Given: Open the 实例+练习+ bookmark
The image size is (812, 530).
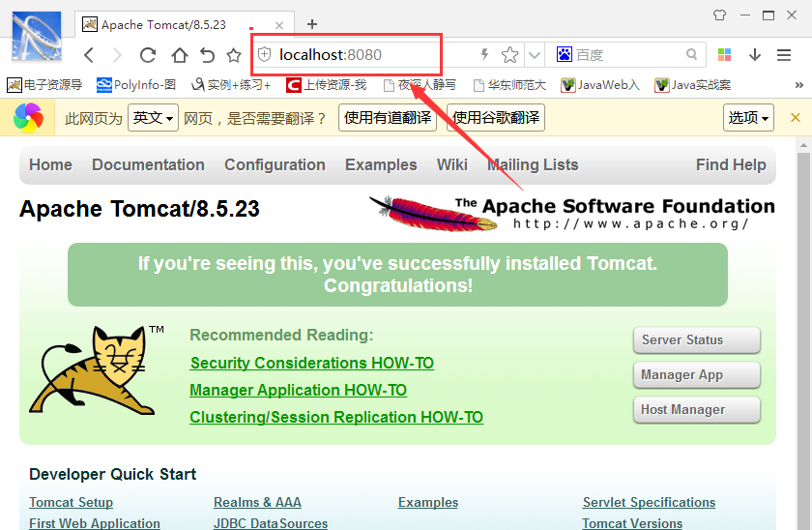Looking at the screenshot, I should click(x=231, y=84).
